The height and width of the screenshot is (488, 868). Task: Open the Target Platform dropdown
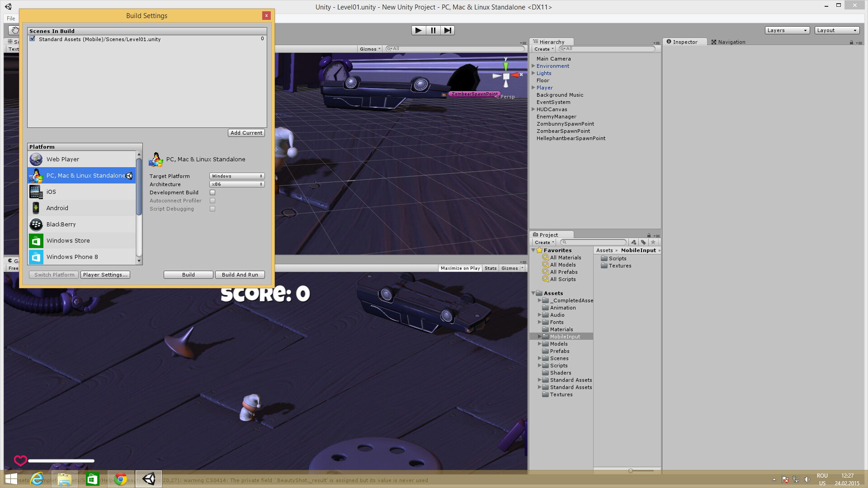(x=237, y=176)
